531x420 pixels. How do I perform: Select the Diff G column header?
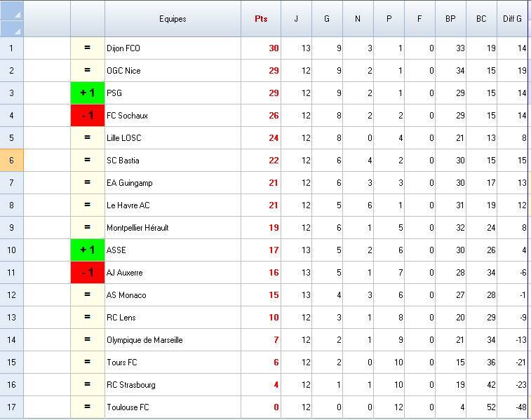pos(513,19)
